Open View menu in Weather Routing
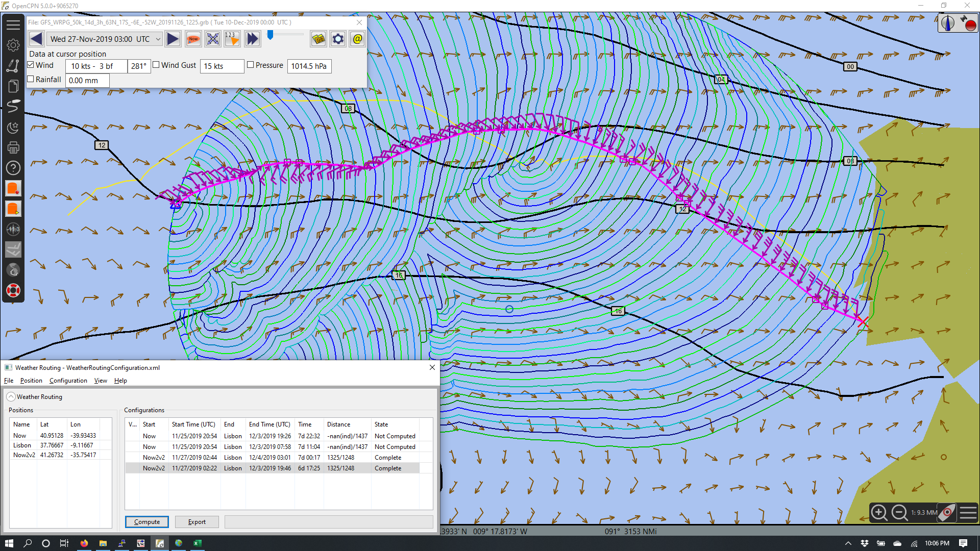The width and height of the screenshot is (980, 551). [x=101, y=381]
